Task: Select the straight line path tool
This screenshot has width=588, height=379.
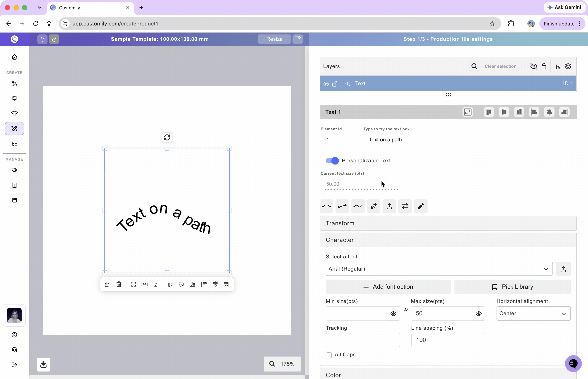Action: pos(342,206)
